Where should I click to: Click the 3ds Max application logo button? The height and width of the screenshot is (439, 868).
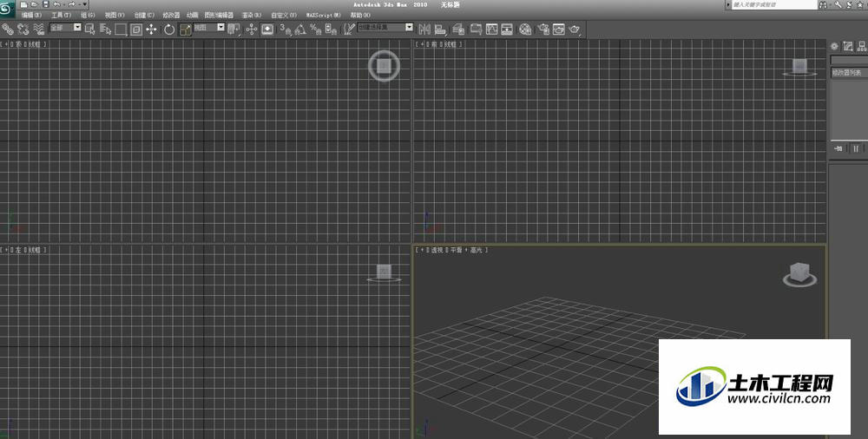(x=5, y=9)
